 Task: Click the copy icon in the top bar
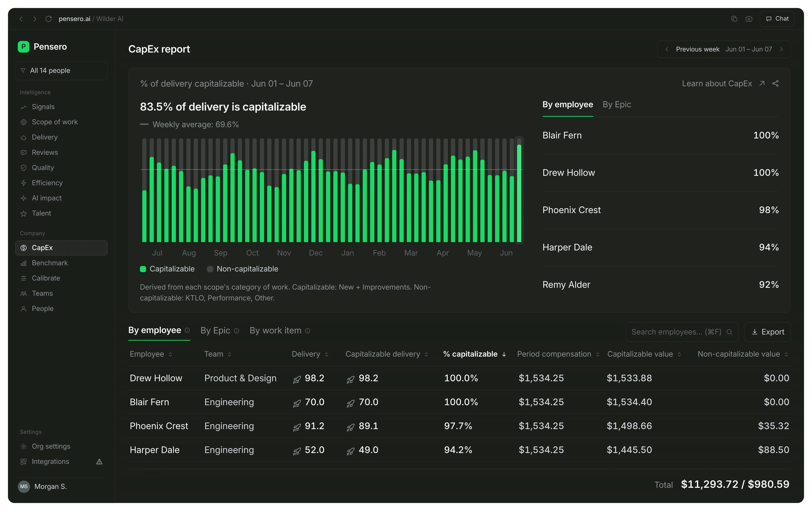coord(734,19)
